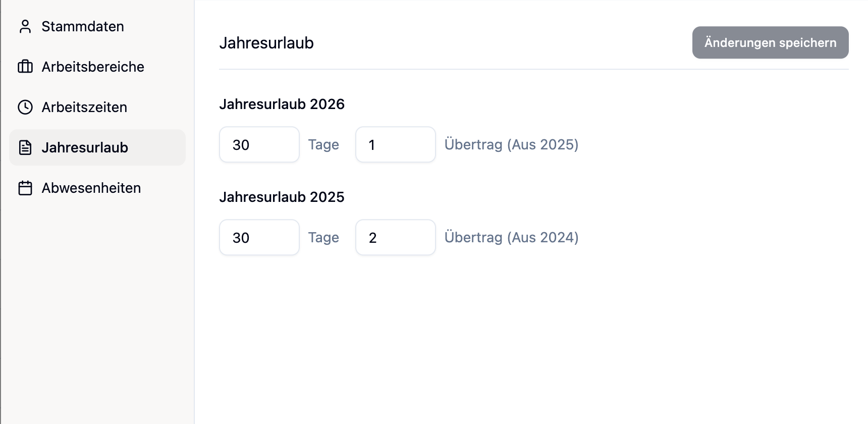
Task: Focus the 2026 vacation days field
Action: tap(259, 145)
